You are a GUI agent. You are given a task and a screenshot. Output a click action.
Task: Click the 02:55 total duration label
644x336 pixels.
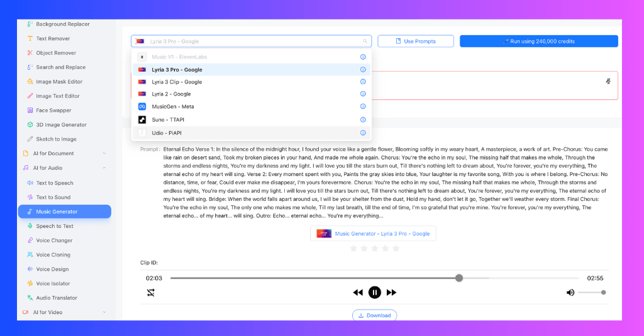[595, 278]
